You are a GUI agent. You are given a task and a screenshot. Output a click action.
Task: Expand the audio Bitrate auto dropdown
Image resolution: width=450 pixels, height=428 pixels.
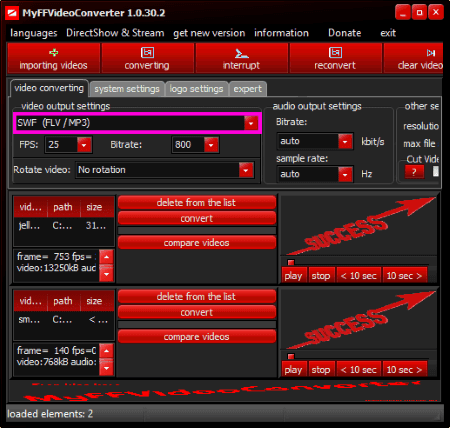345,141
